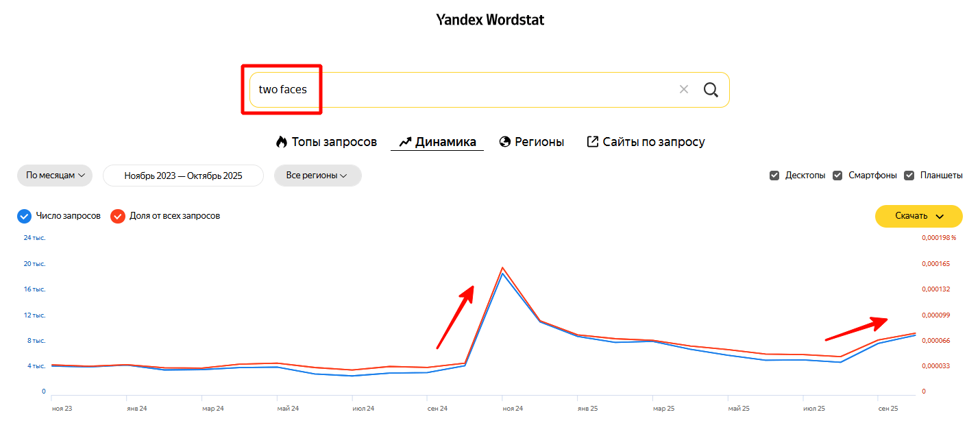Open the Сайты по запросу link
This screenshot has width=980, height=421.
coord(653,142)
